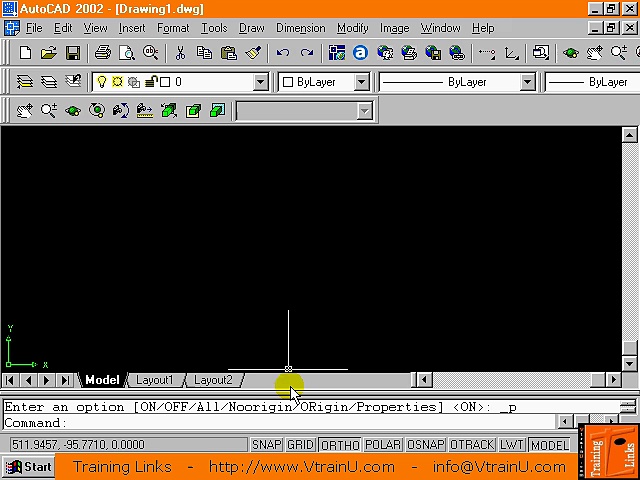Toggle Front Clip on 3D Orbit toolbar
The image size is (640, 480).
(193, 111)
